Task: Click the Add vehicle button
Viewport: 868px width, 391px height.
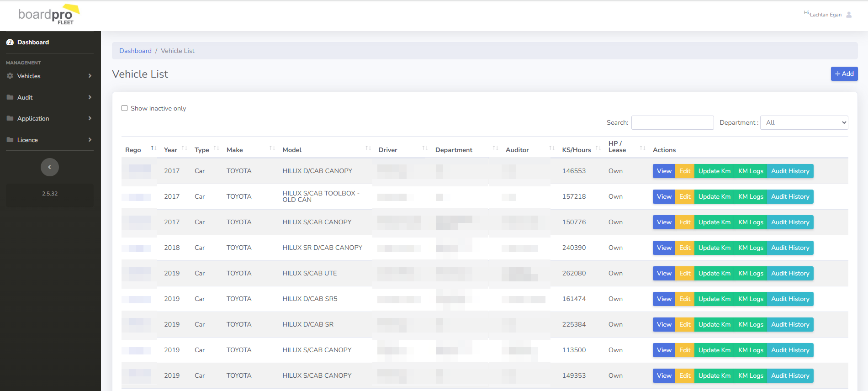Action: (844, 74)
